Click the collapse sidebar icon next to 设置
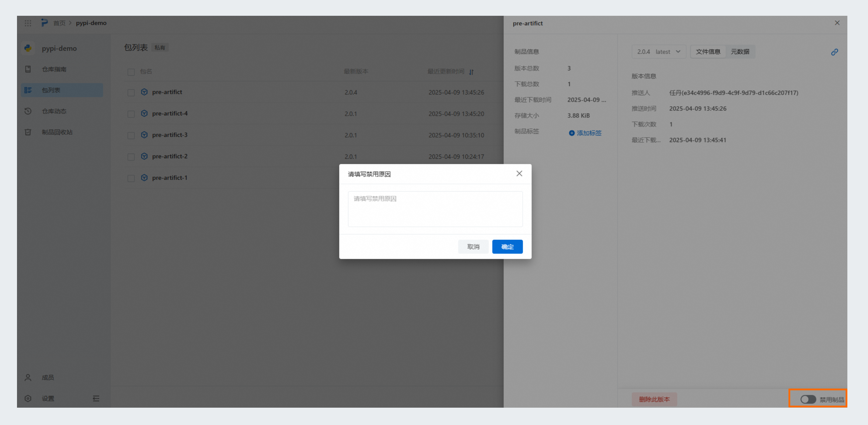This screenshot has width=868, height=425. [96, 399]
